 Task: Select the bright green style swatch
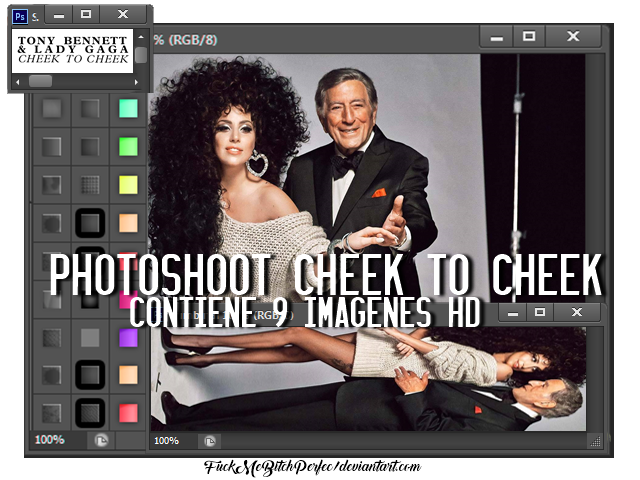(x=128, y=147)
